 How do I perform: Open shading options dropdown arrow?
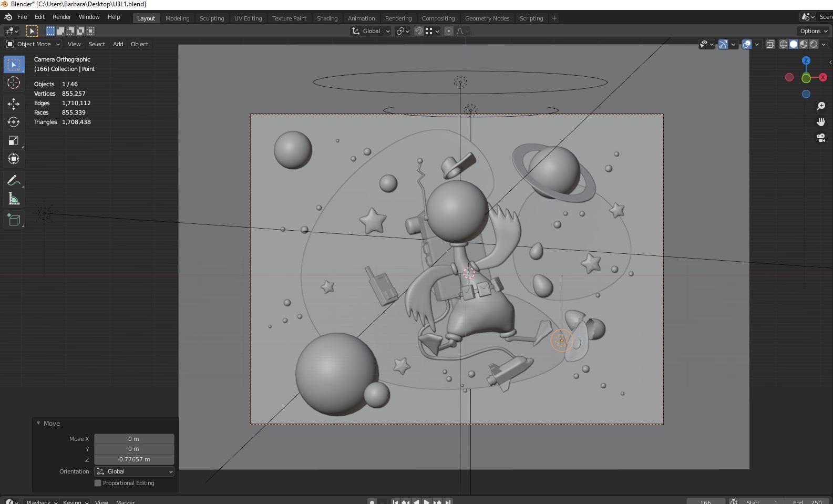[824, 45]
